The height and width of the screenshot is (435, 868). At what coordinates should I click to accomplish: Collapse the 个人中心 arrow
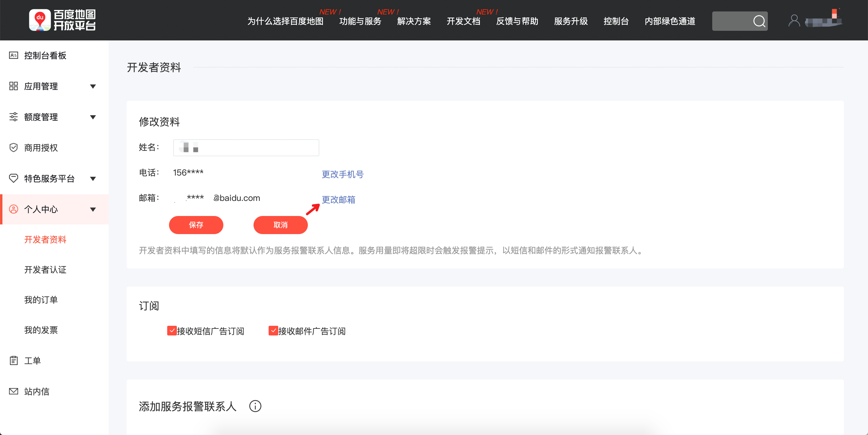(93, 209)
